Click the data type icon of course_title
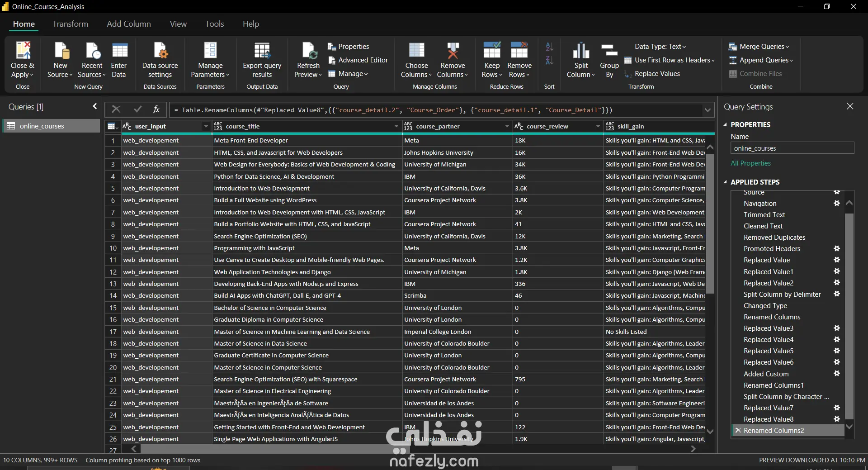This screenshot has height=470, width=868. pyautogui.click(x=218, y=126)
